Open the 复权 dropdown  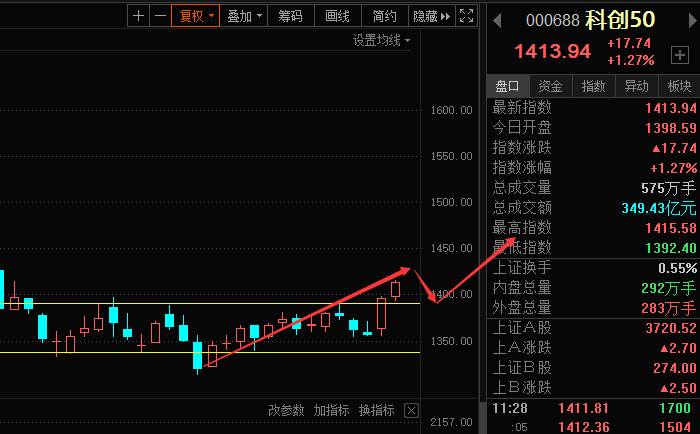pyautogui.click(x=196, y=16)
